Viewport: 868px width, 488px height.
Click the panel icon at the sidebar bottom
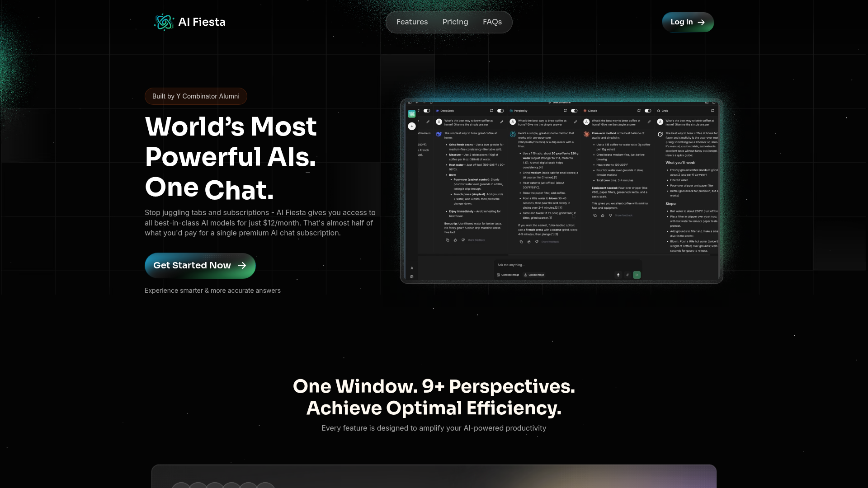click(411, 277)
